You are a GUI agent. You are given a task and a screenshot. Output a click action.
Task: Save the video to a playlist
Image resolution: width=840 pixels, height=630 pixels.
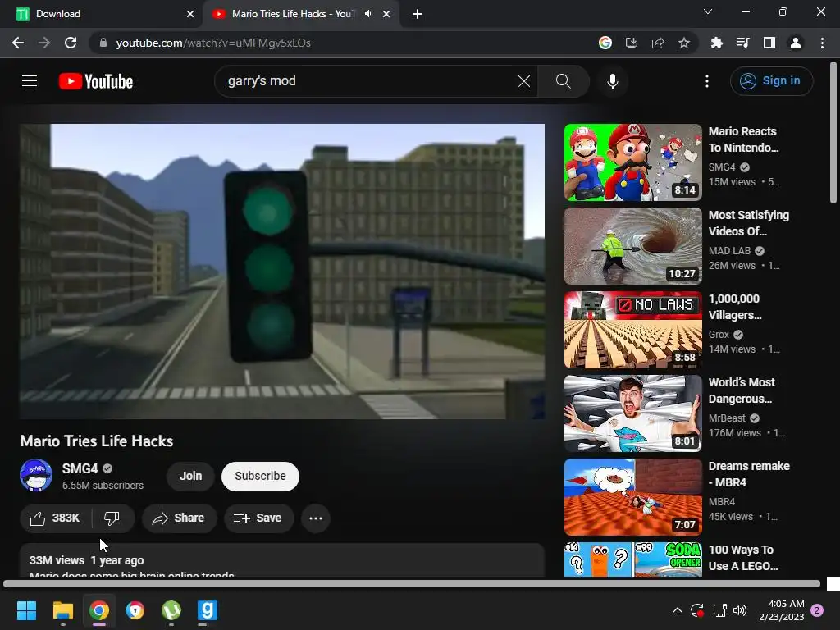pos(258,518)
